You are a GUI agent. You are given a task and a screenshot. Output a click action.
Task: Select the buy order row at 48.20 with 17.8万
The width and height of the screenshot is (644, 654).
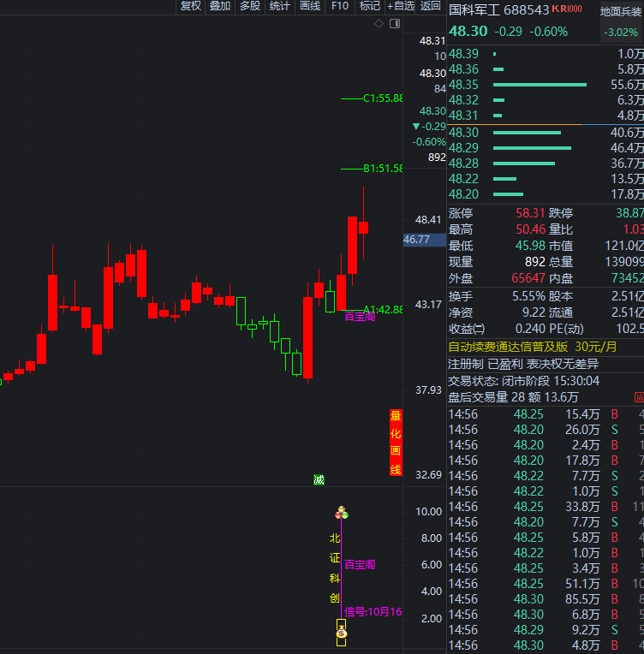point(546,194)
